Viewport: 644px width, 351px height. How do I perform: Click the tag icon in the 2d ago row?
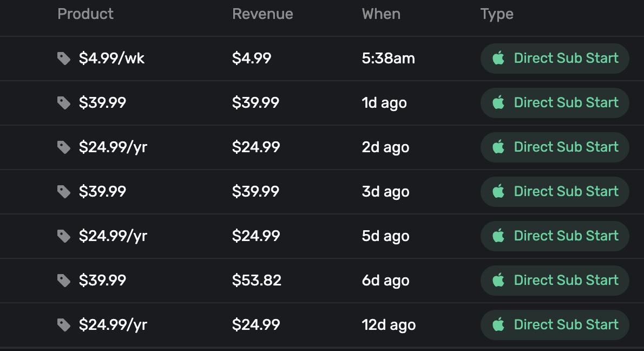(64, 147)
